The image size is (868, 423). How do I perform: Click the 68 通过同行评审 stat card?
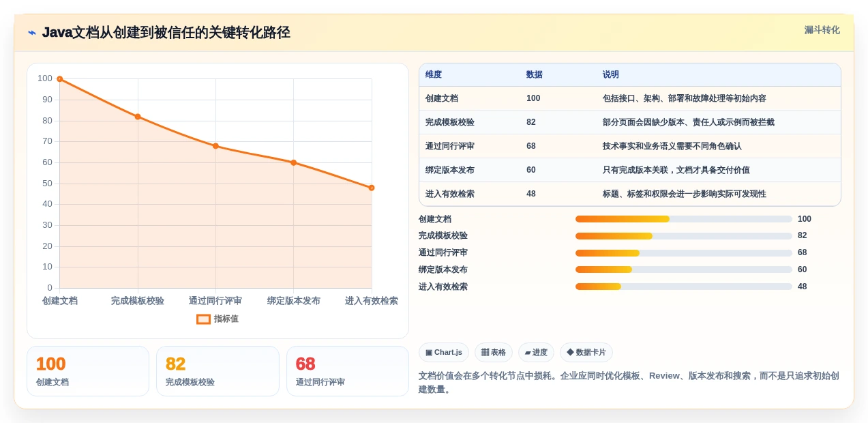click(348, 371)
